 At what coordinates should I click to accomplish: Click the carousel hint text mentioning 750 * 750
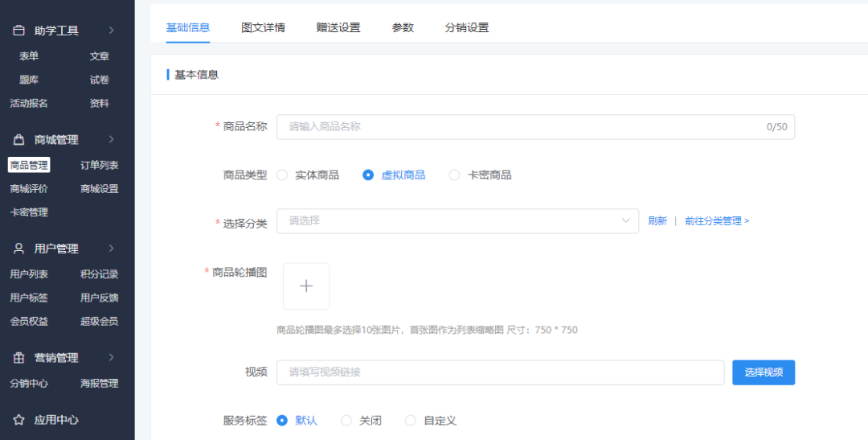pos(427,331)
